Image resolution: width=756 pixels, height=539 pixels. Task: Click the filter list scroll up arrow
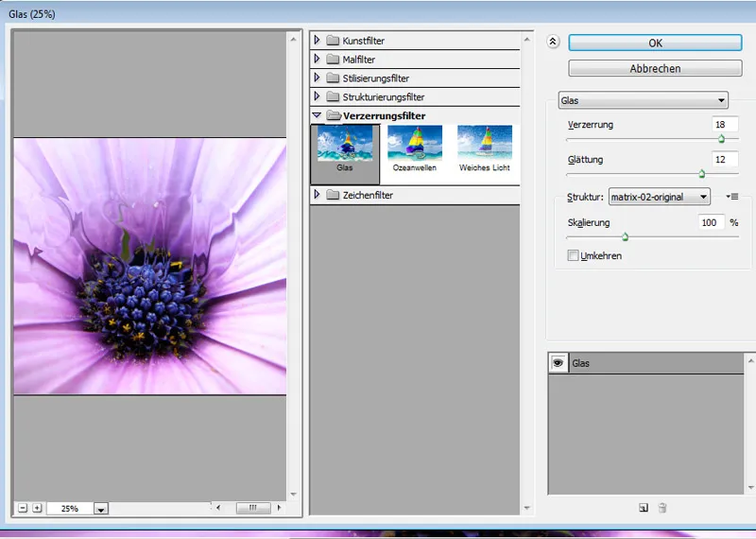527,39
